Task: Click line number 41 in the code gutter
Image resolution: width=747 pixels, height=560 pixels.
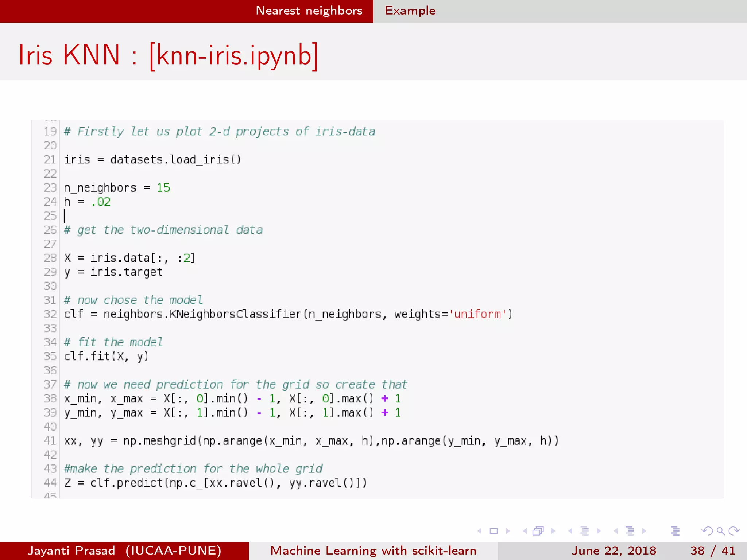Action: coord(50,441)
